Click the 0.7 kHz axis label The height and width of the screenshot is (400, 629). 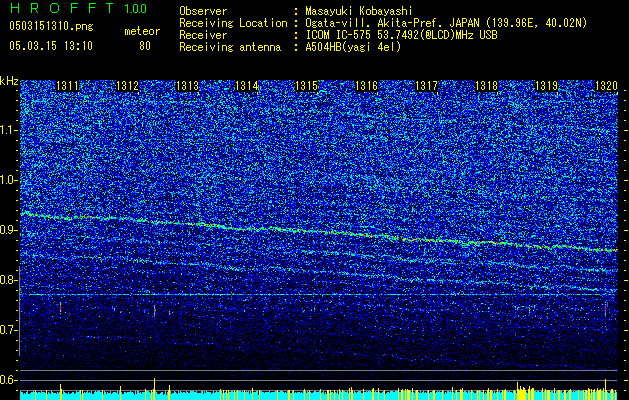pos(9,330)
